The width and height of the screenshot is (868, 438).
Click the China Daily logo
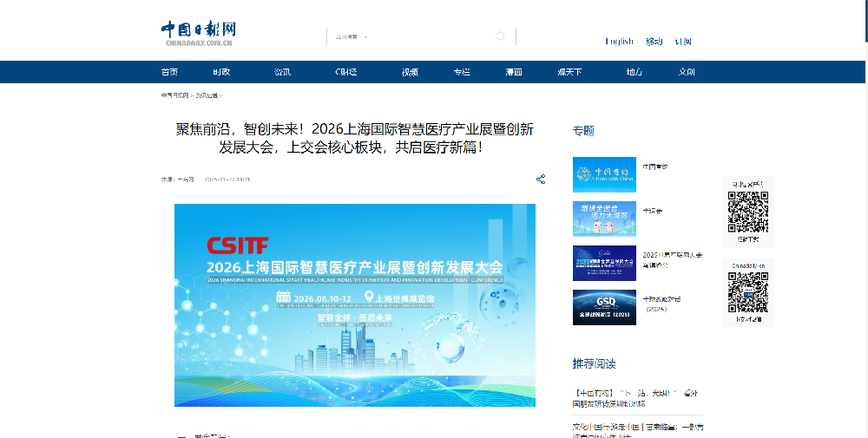pos(198,33)
